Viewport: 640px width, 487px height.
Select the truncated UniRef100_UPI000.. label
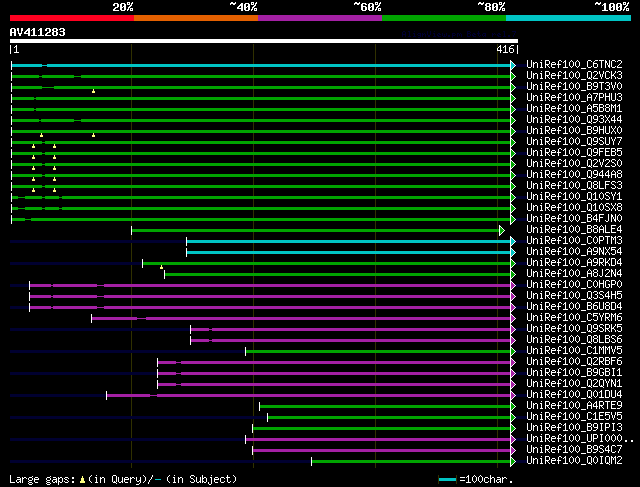(580, 439)
